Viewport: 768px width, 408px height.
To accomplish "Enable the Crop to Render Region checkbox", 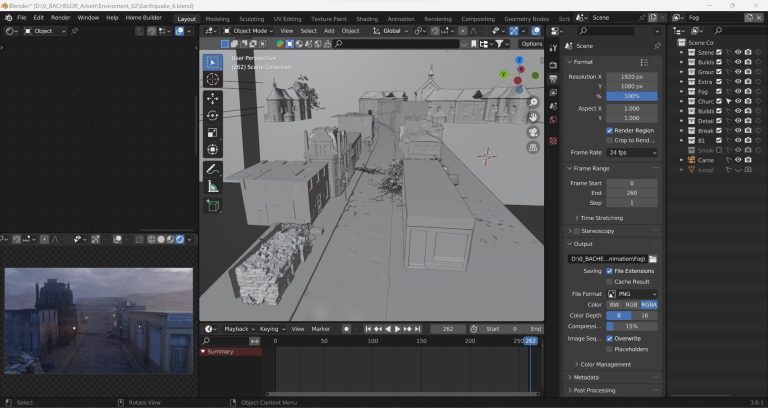I will tap(610, 139).
